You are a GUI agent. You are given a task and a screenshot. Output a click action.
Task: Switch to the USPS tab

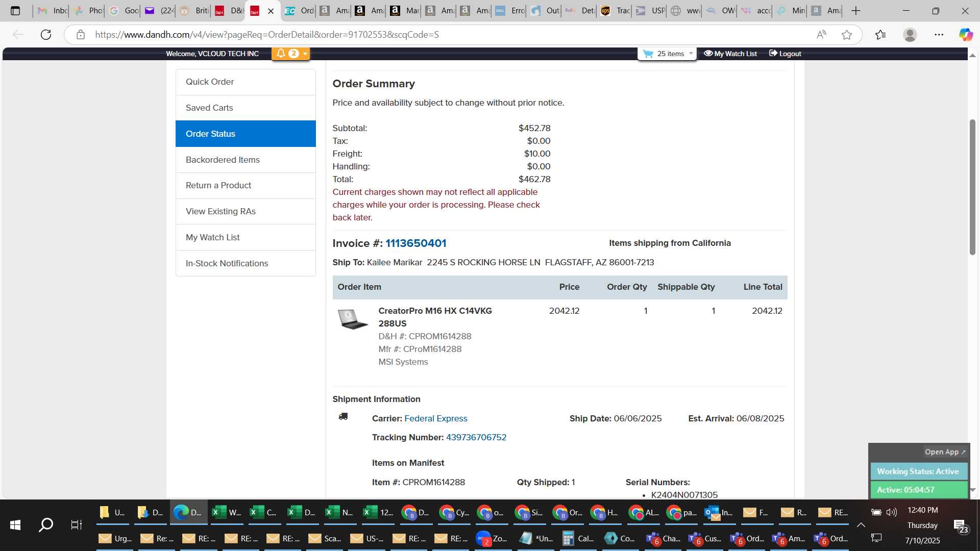point(650,11)
